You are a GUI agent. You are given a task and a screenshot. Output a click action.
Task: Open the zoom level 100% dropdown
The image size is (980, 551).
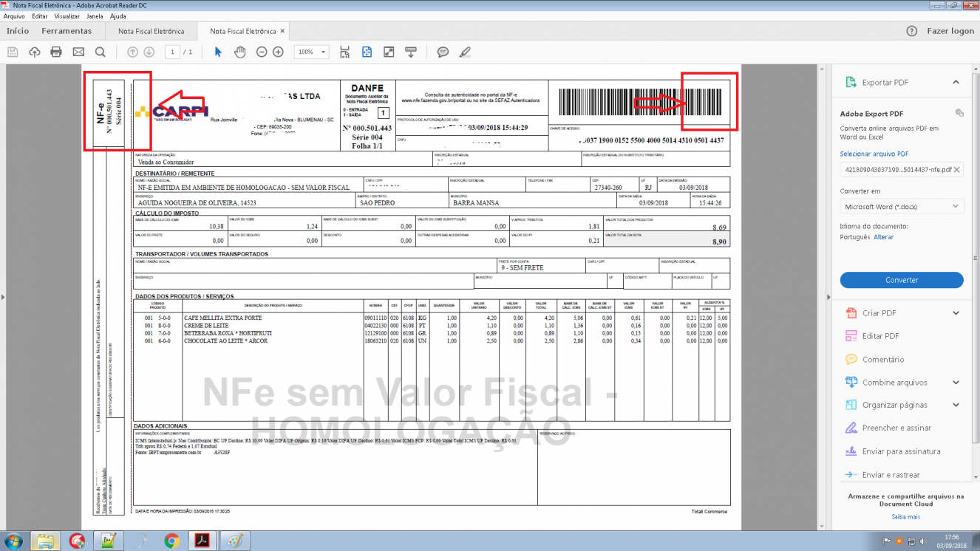[x=312, y=52]
